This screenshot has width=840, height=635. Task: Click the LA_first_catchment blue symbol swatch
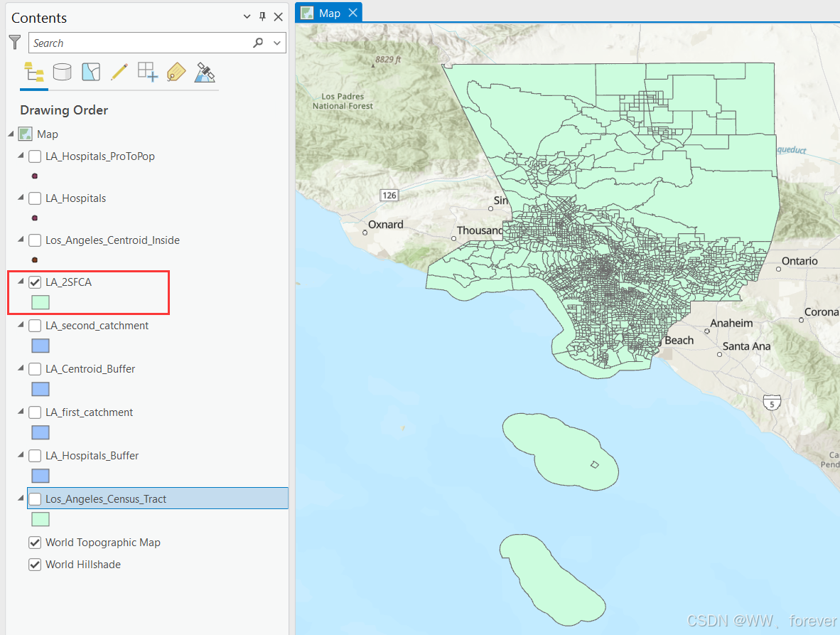coord(40,432)
